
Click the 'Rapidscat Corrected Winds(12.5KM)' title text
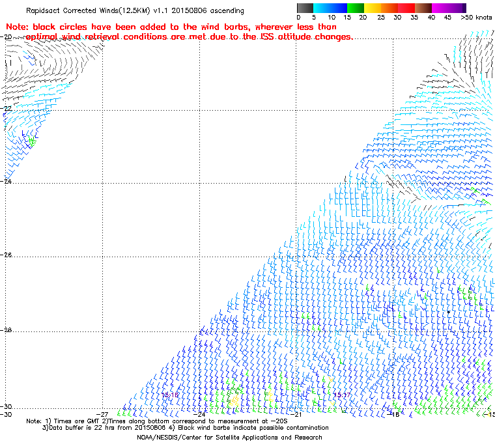pos(88,10)
